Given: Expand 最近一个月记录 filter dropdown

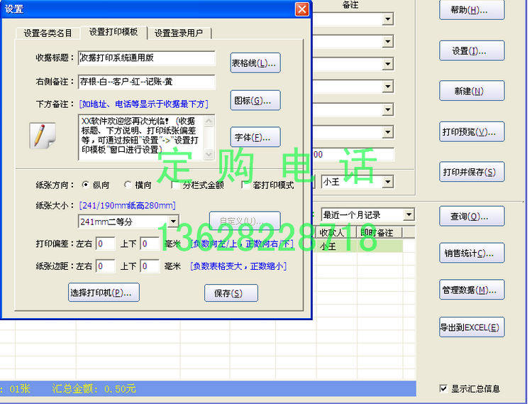Looking at the screenshot, I should tap(409, 214).
